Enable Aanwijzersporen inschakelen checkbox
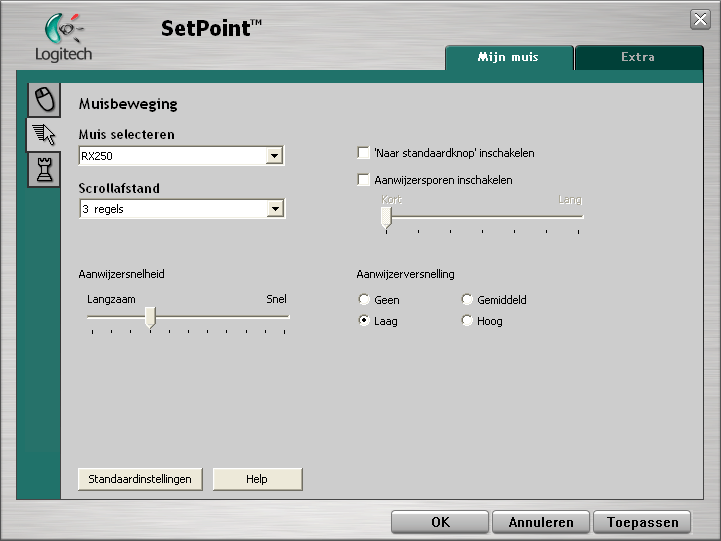Image resolution: width=721 pixels, height=541 pixels. (x=363, y=180)
